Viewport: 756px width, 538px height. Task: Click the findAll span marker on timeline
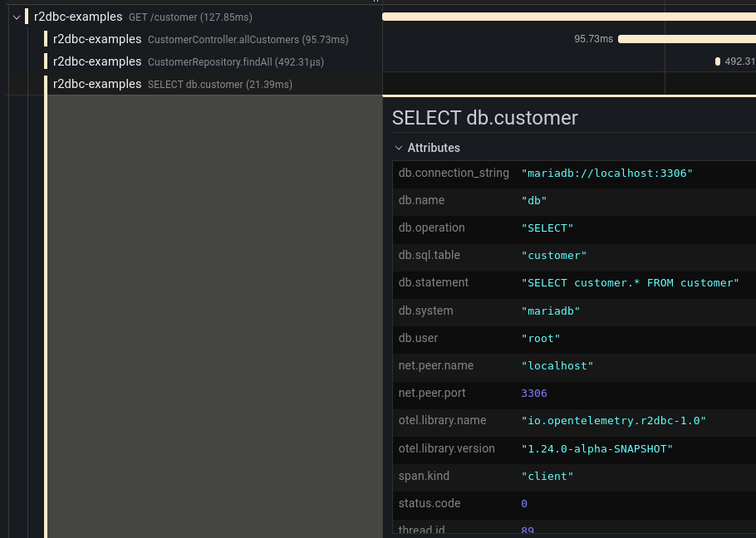718,61
